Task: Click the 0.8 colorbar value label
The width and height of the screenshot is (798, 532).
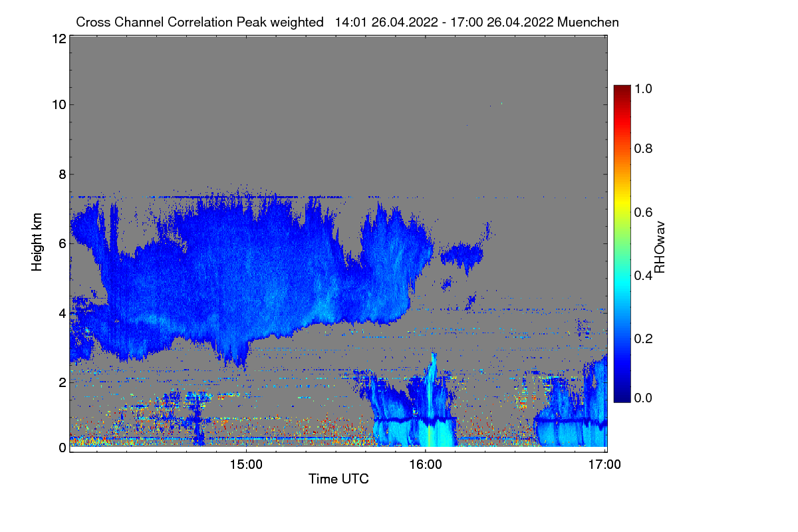Action: (x=643, y=148)
